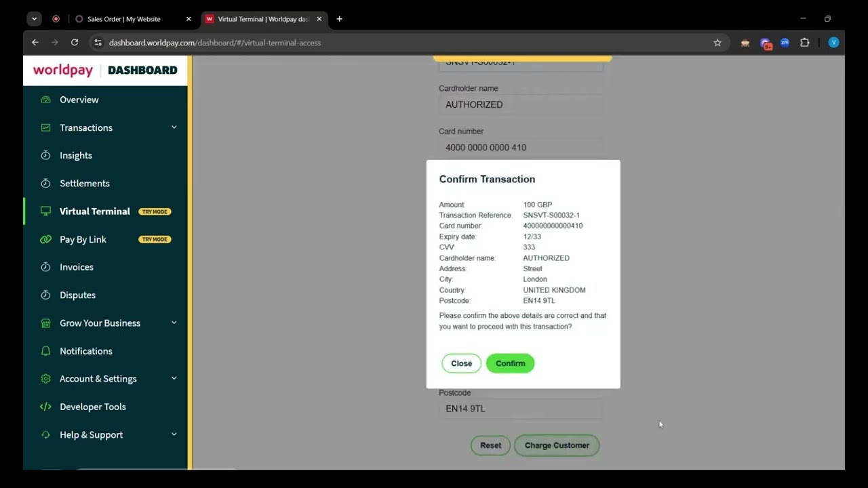This screenshot has width=868, height=488.
Task: Click the Confirm Transaction heading
Action: (x=487, y=179)
